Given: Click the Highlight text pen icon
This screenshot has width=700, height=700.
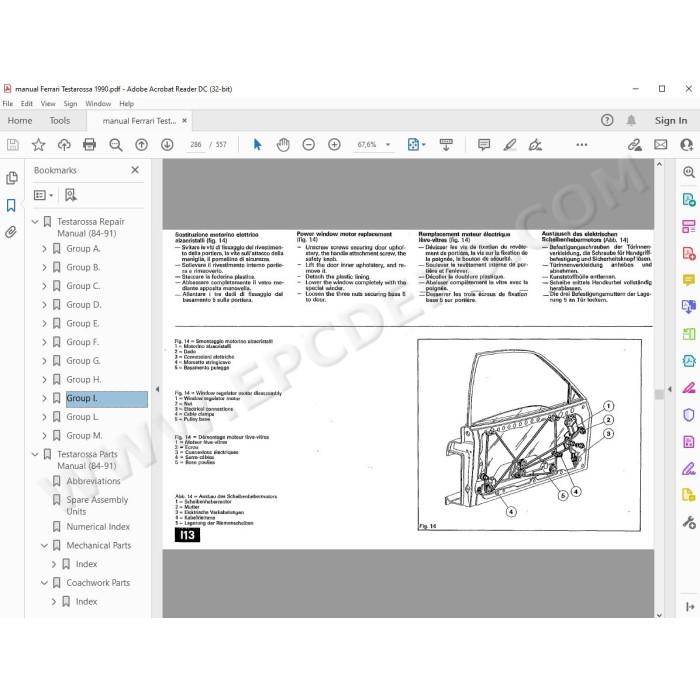Looking at the screenshot, I should tap(510, 145).
